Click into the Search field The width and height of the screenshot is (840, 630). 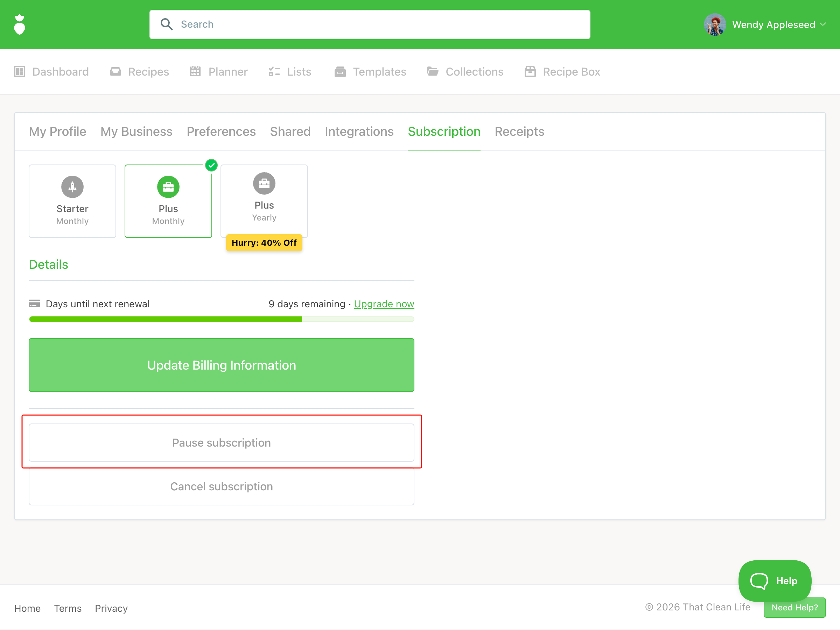380,24
